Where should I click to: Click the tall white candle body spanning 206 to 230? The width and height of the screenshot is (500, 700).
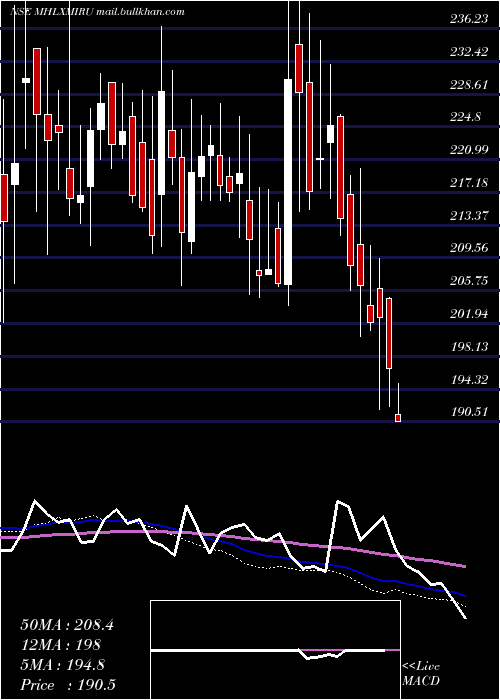point(288,182)
